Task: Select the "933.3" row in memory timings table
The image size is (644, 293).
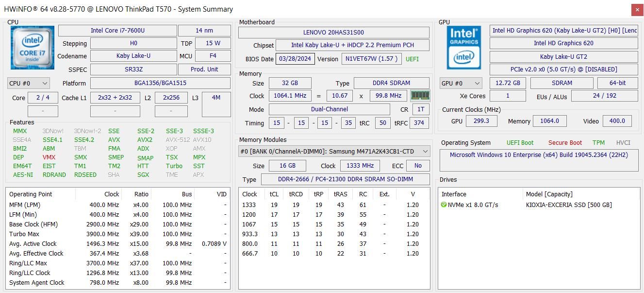Action: click(334, 234)
